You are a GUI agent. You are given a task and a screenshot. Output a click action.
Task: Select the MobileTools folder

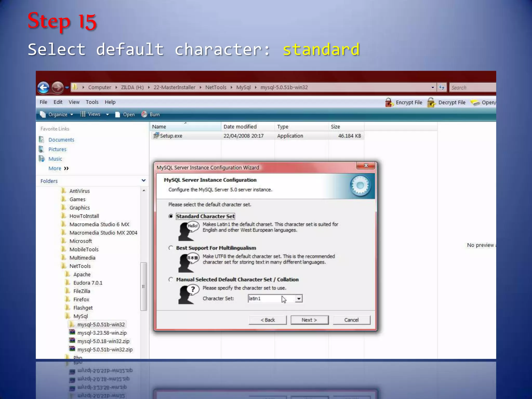click(x=84, y=249)
